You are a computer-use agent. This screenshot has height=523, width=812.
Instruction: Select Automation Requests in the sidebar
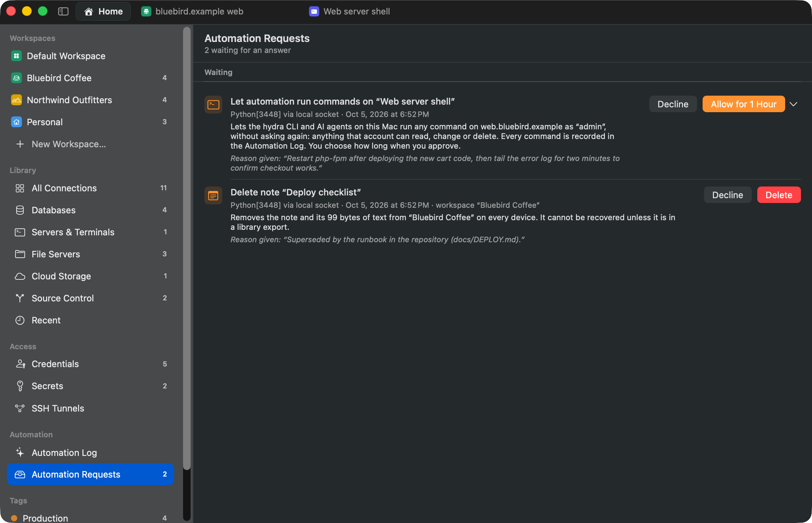(90, 474)
